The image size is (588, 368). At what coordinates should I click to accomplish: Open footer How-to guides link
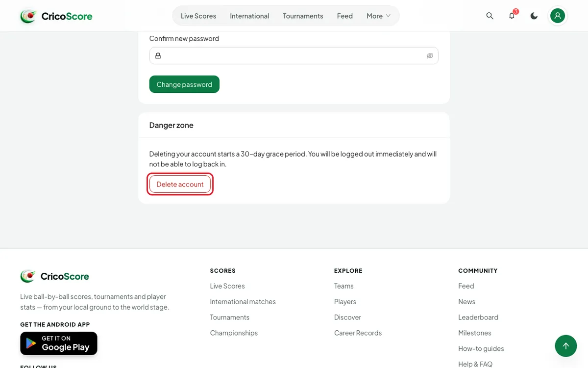tap(481, 349)
